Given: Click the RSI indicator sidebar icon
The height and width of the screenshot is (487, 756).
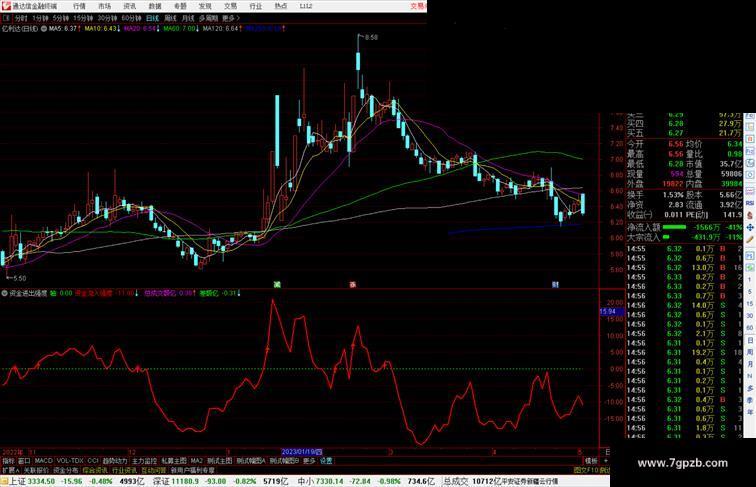Looking at the screenshot, I should [750, 203].
